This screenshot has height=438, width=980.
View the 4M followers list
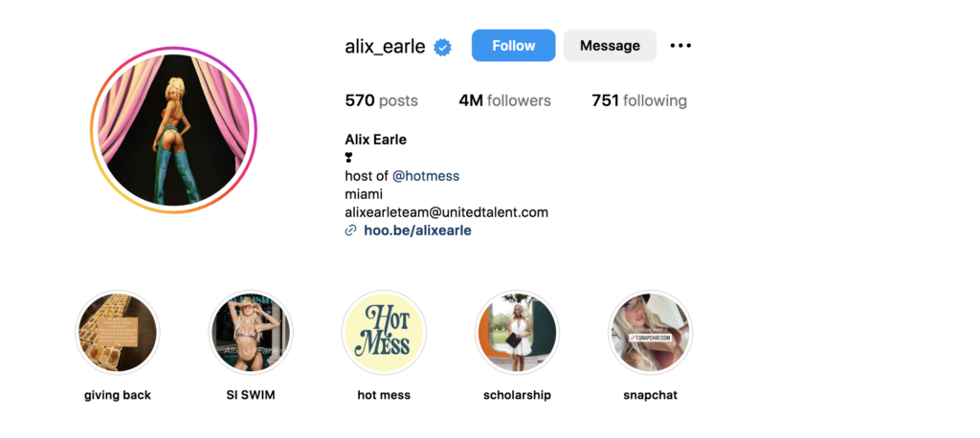tap(505, 100)
